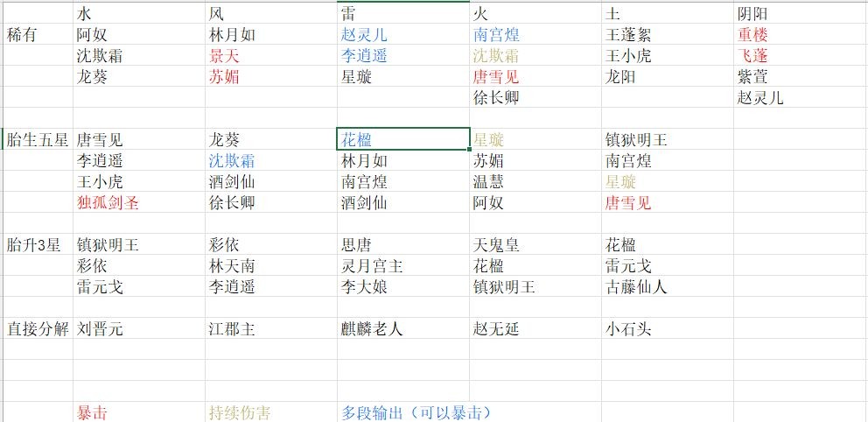
Task: Select the 水 column header cell
Action: pyautogui.click(x=139, y=13)
